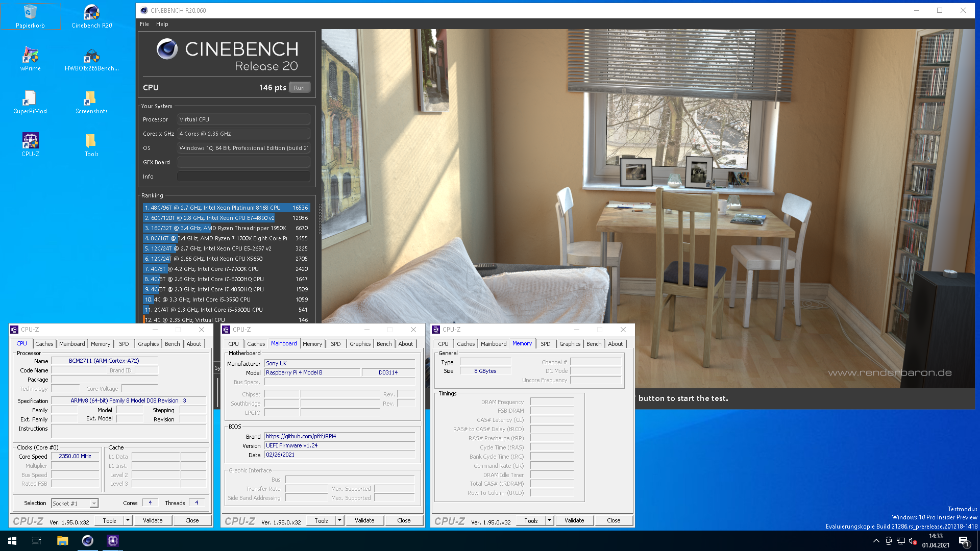
Task: Select ranking entry Intel Xeon Platinum 8168
Action: click(226, 208)
